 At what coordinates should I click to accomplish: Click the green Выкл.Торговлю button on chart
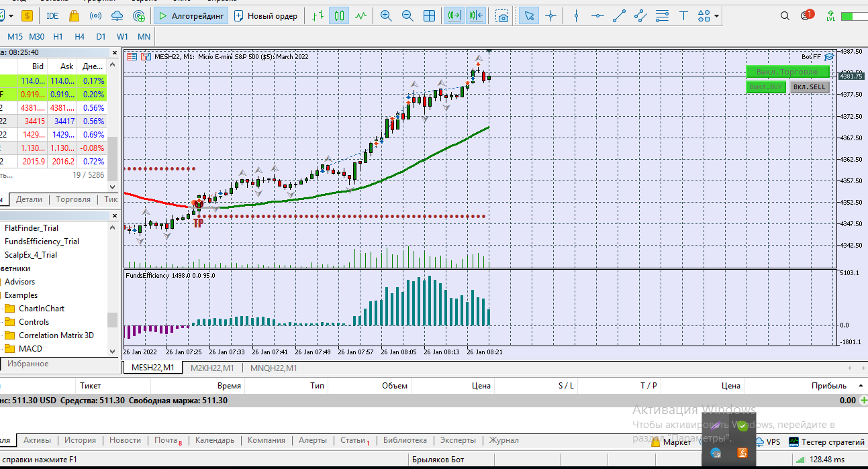click(787, 72)
